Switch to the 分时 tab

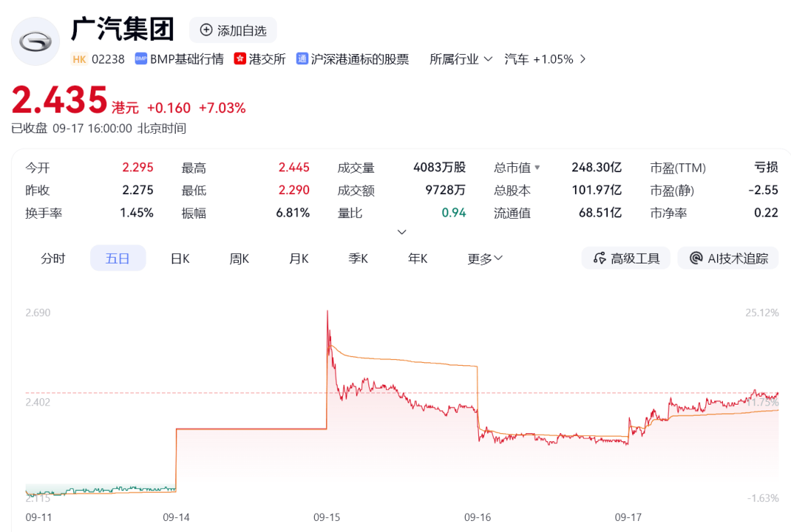(53, 258)
